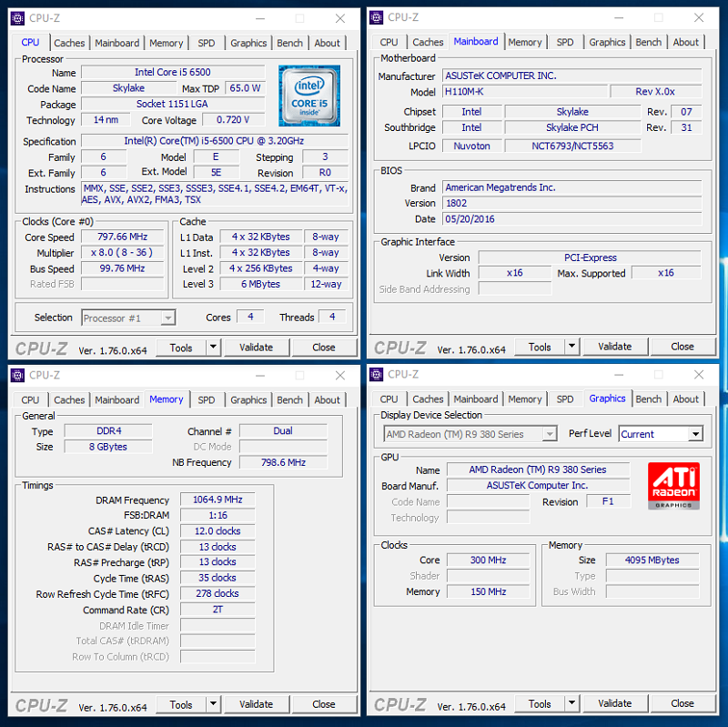Click the Tools button in the Memory window
Image resolution: width=728 pixels, height=727 pixels.
(x=181, y=704)
